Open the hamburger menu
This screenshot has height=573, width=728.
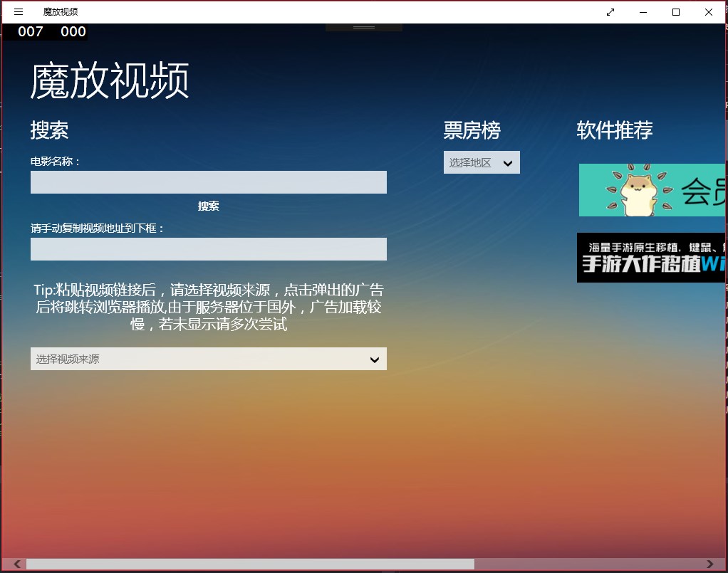[x=19, y=12]
